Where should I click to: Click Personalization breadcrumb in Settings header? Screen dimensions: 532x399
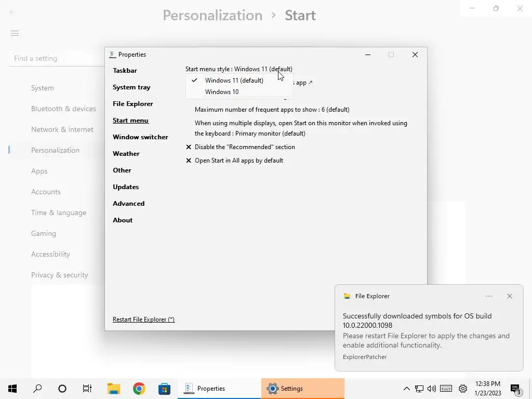[212, 16]
